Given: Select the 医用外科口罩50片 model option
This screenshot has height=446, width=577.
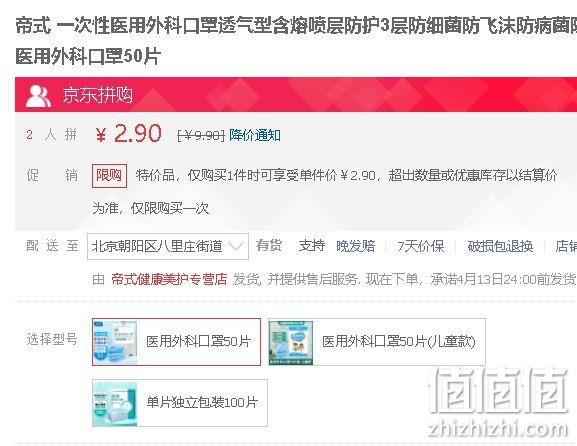Looking at the screenshot, I should (176, 342).
